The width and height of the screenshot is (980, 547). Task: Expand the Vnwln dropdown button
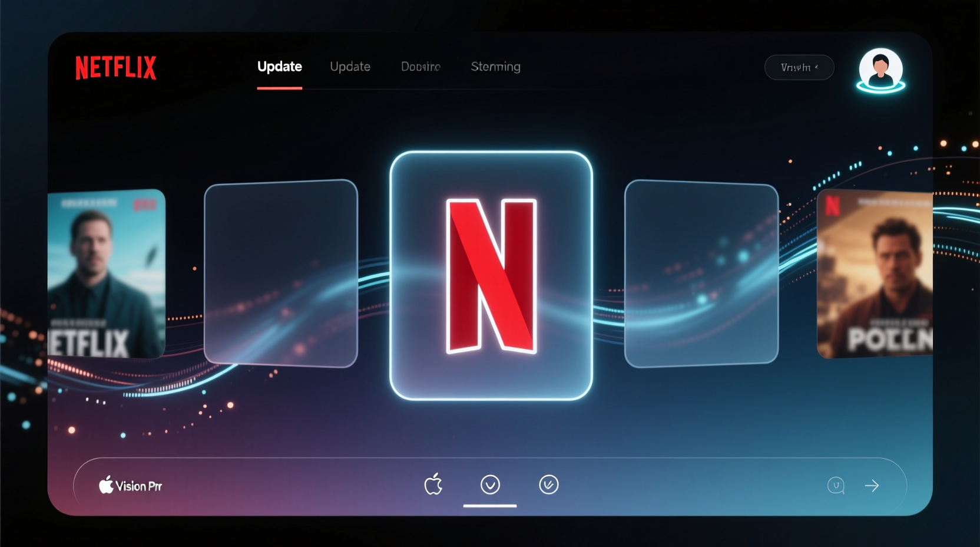pyautogui.click(x=799, y=67)
